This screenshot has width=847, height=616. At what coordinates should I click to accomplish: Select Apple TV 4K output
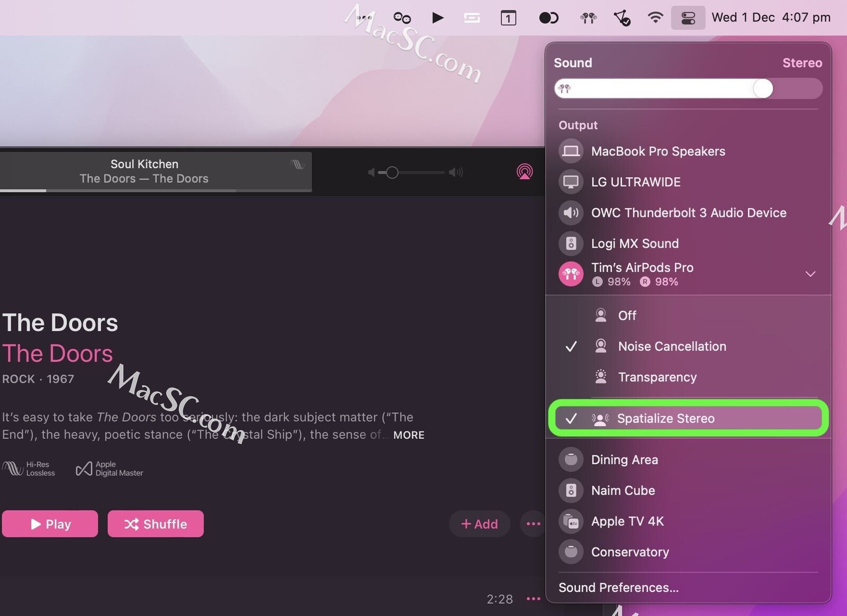688,521
